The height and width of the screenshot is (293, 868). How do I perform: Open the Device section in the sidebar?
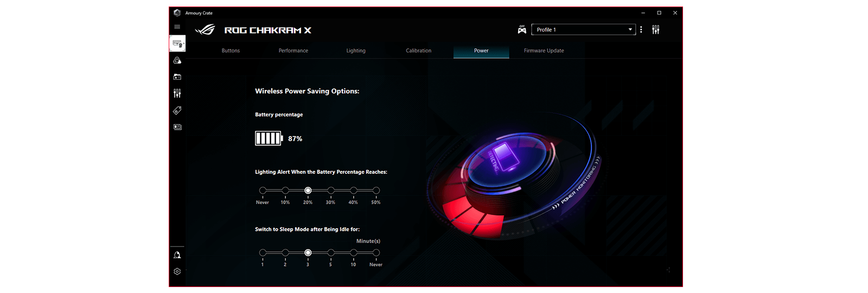177,43
